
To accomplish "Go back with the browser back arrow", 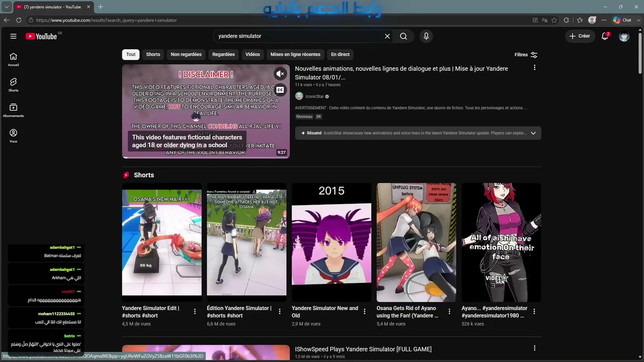I will pos(7,20).
